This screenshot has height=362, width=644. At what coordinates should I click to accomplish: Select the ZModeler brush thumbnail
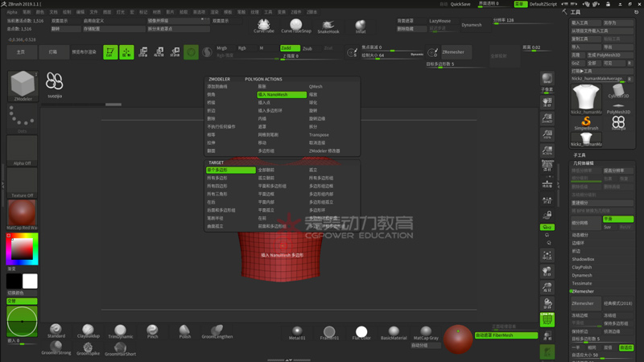coord(22,84)
